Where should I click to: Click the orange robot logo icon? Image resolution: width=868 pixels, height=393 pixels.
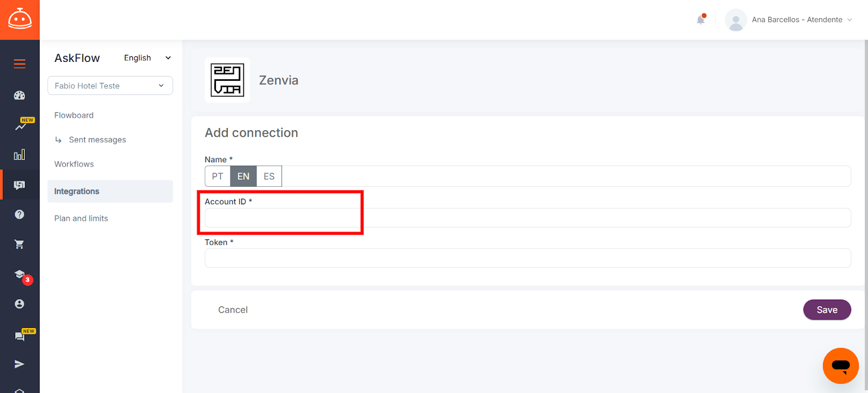coord(20,20)
